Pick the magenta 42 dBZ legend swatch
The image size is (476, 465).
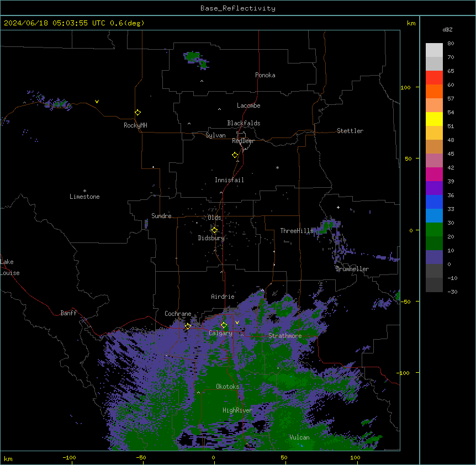(434, 174)
